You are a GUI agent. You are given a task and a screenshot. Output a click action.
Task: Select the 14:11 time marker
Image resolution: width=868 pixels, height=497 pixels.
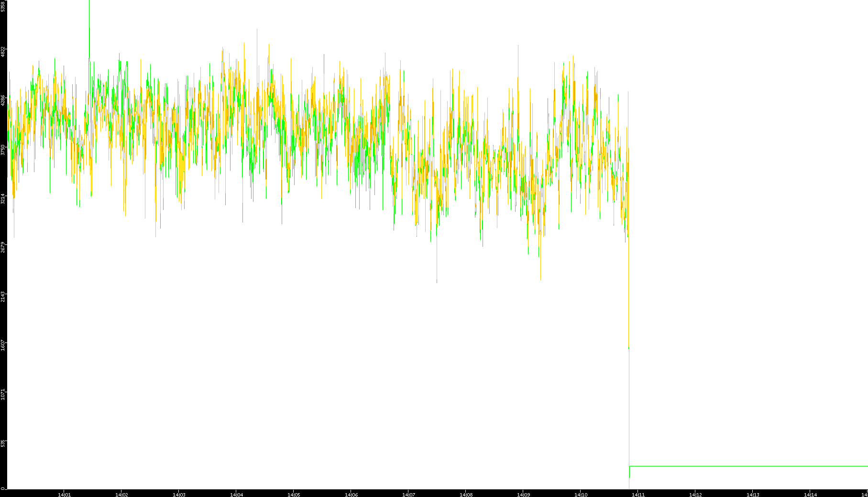click(x=638, y=494)
